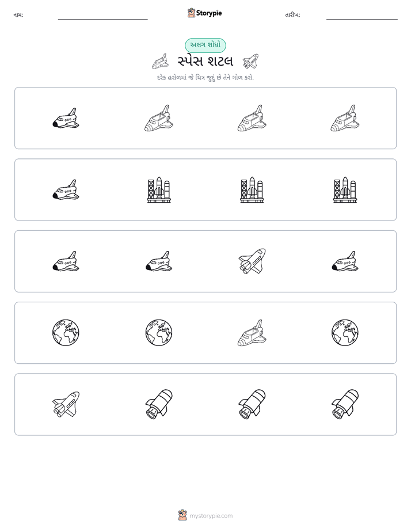Click the second black-nosed shuttle in row three

pyautogui.click(x=159, y=261)
